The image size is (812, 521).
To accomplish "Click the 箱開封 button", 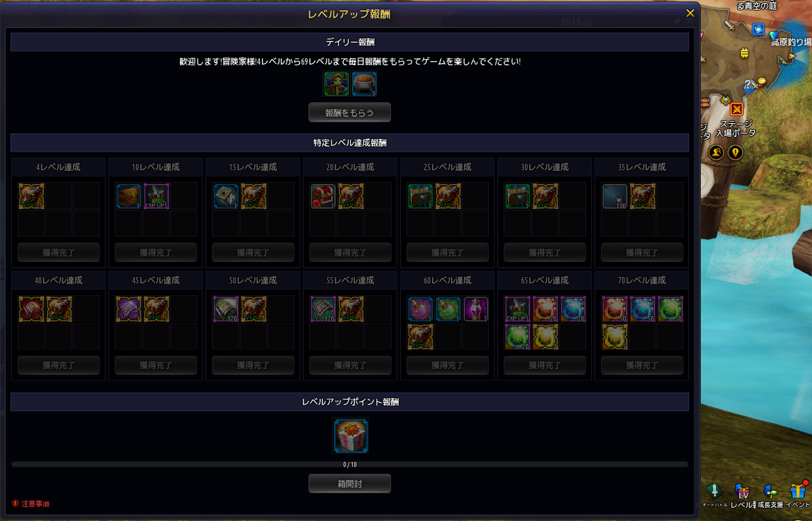I will pyautogui.click(x=349, y=483).
